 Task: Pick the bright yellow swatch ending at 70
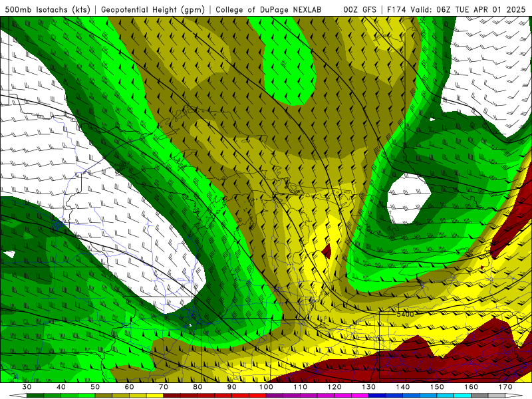155,396
